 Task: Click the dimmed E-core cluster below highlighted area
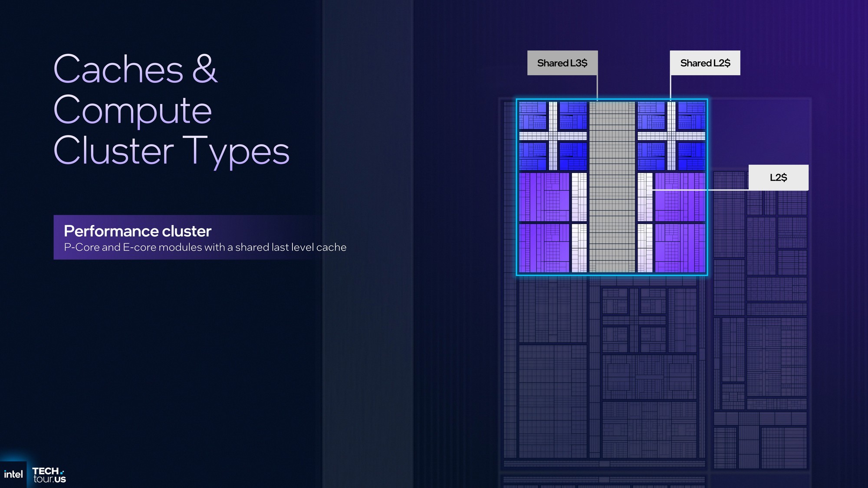click(x=634, y=320)
